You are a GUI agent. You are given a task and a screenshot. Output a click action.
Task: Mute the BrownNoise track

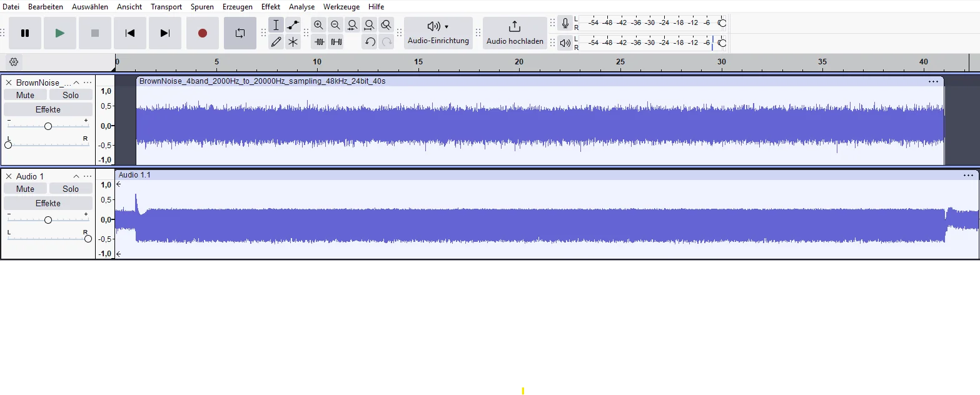pyautogui.click(x=25, y=95)
